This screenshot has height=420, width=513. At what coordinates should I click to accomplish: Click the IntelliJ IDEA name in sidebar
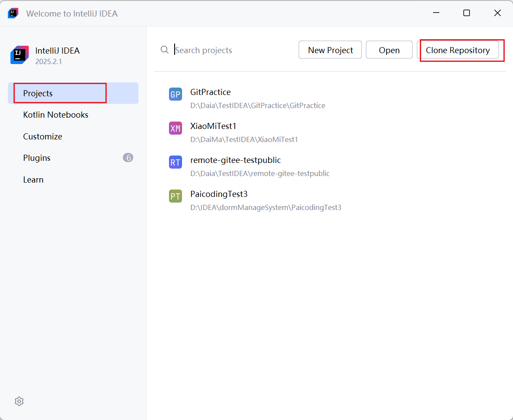click(x=57, y=51)
